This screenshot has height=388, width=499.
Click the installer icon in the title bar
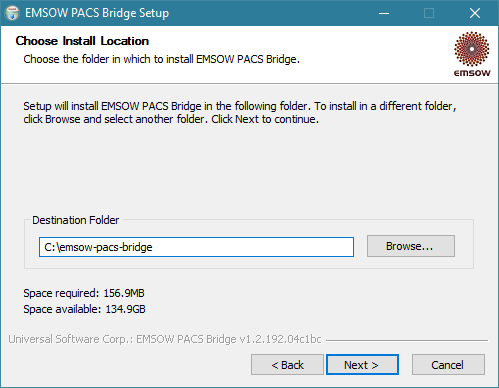(x=12, y=13)
